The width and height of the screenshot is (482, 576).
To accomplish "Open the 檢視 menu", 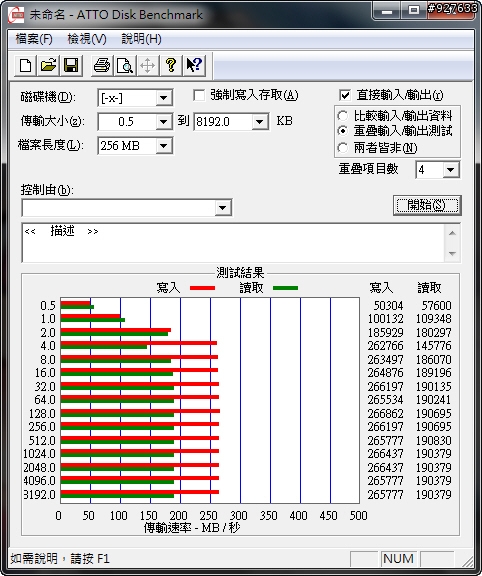I will coord(87,39).
